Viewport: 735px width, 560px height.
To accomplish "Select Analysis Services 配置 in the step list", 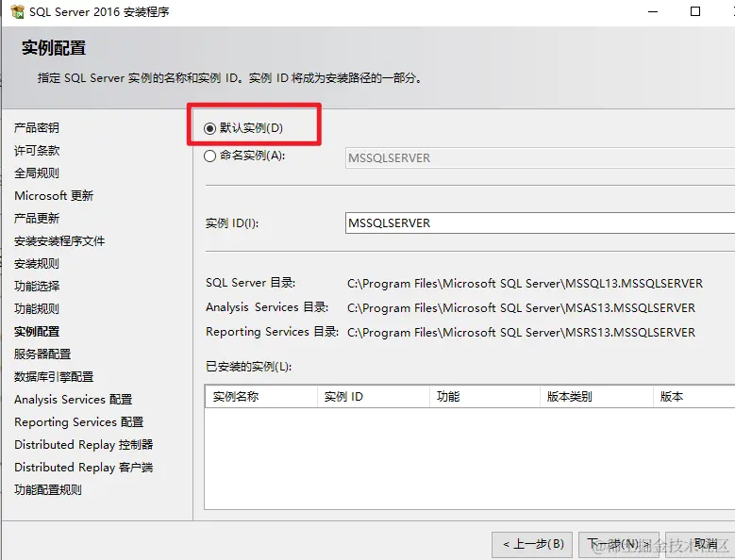I will pyautogui.click(x=74, y=400).
